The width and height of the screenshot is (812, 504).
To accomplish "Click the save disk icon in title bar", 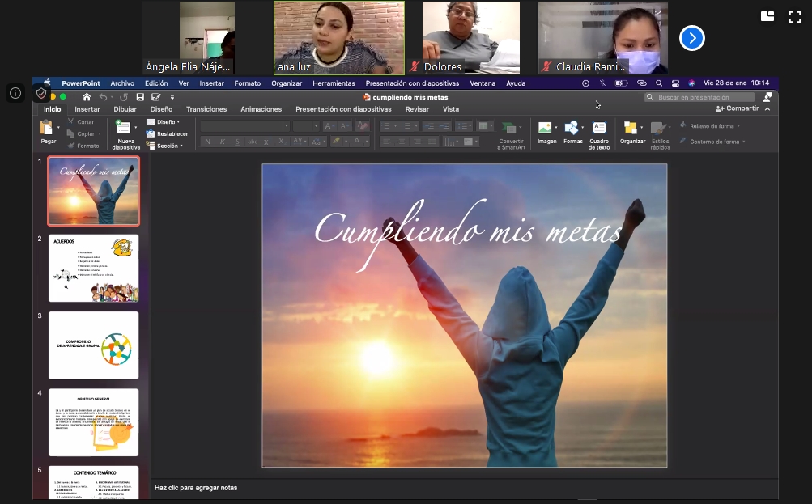I will click(140, 97).
